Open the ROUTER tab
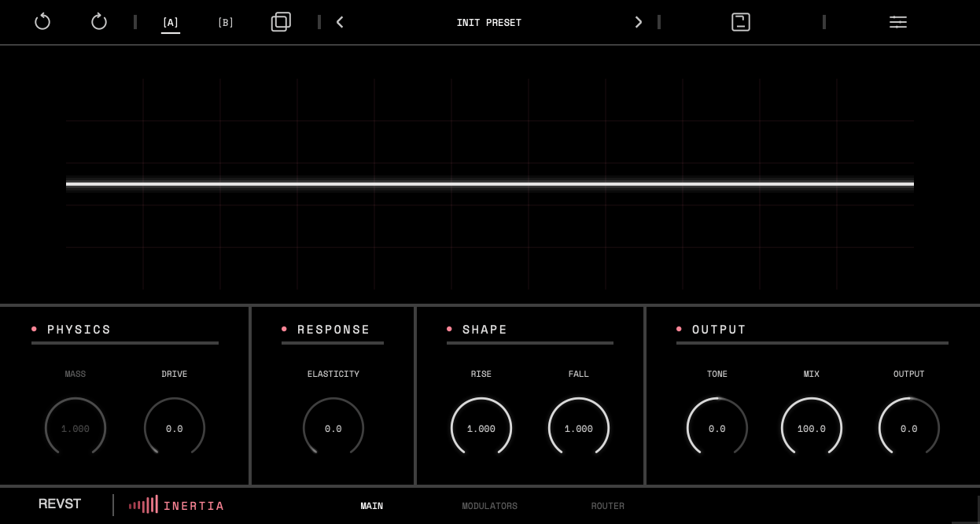The height and width of the screenshot is (524, 980). pyautogui.click(x=608, y=506)
